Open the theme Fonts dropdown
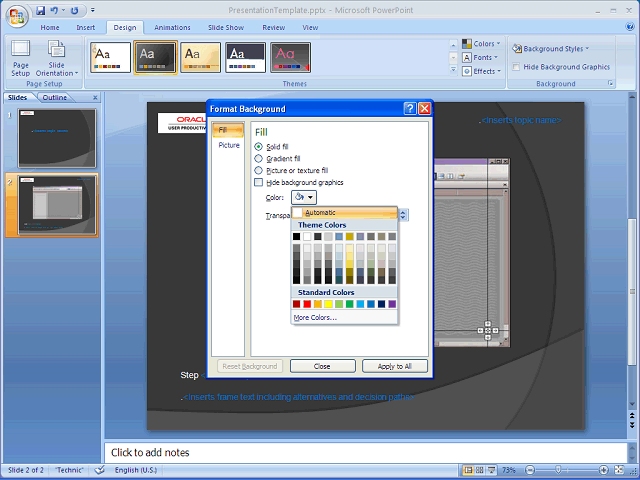The image size is (640, 480). pyautogui.click(x=480, y=58)
